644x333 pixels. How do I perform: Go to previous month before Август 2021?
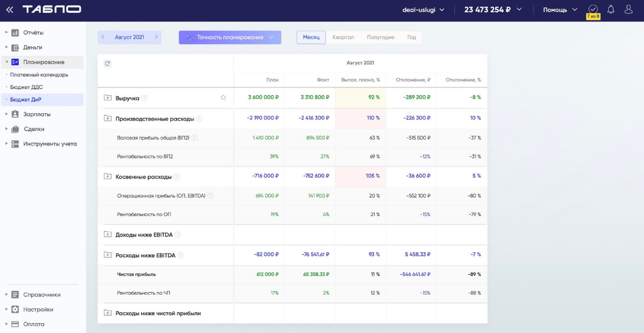103,37
